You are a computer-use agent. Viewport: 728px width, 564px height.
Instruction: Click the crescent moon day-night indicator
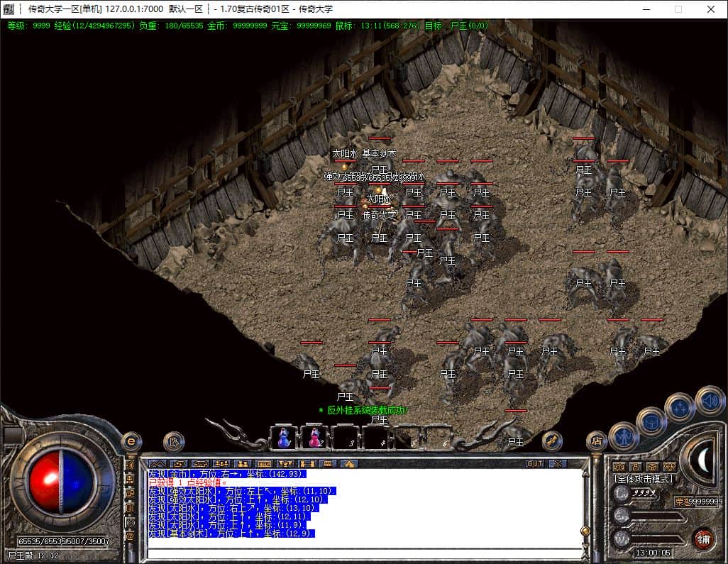coord(704,460)
